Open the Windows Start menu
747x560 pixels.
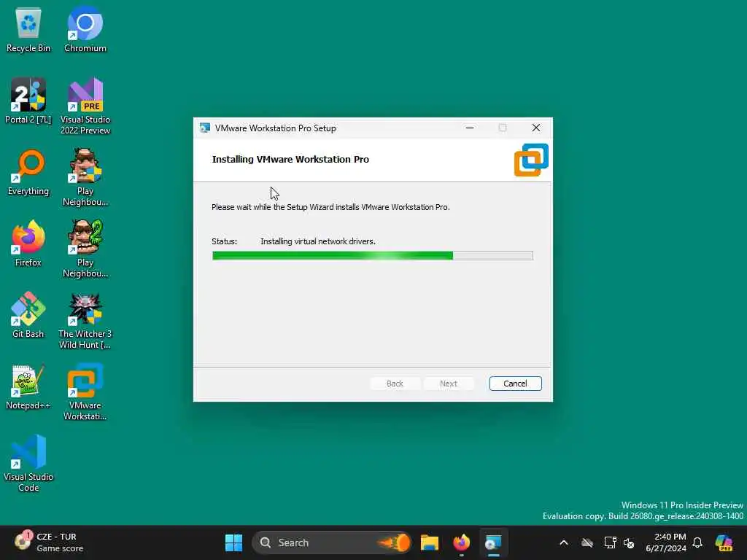[x=233, y=542]
